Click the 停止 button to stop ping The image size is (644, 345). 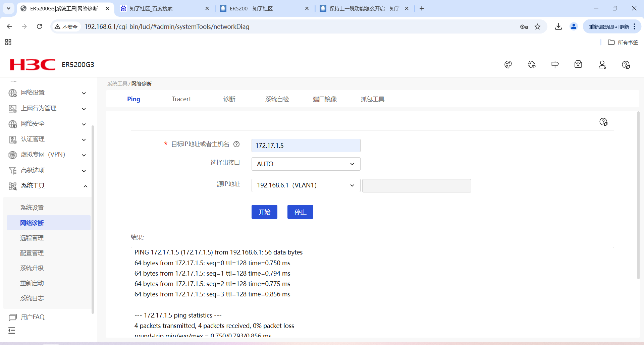point(300,212)
